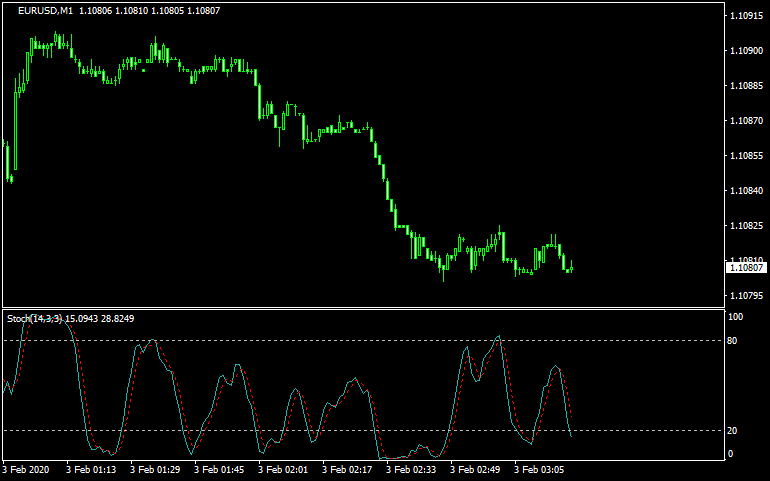Click price level 1.10840 on the scale
Viewport: 770px width, 481px height.
[x=747, y=191]
